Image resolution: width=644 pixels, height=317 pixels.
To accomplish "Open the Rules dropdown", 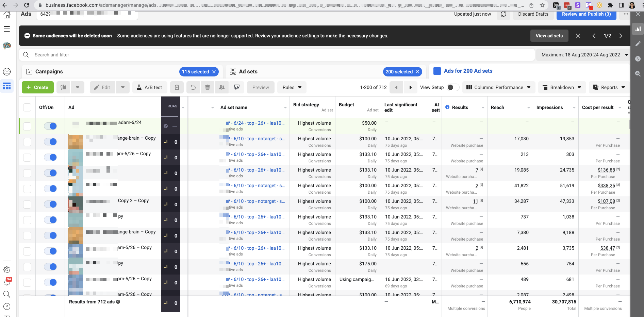I will click(292, 87).
